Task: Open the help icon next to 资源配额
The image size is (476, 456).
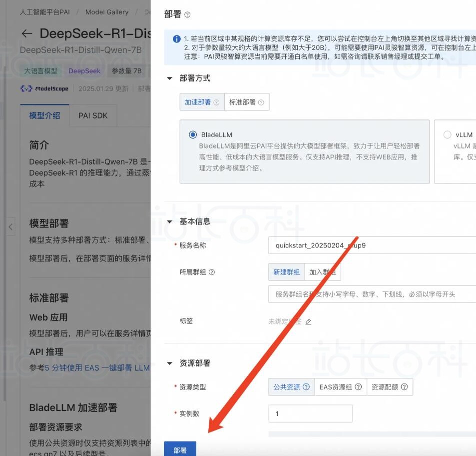Action: point(404,386)
